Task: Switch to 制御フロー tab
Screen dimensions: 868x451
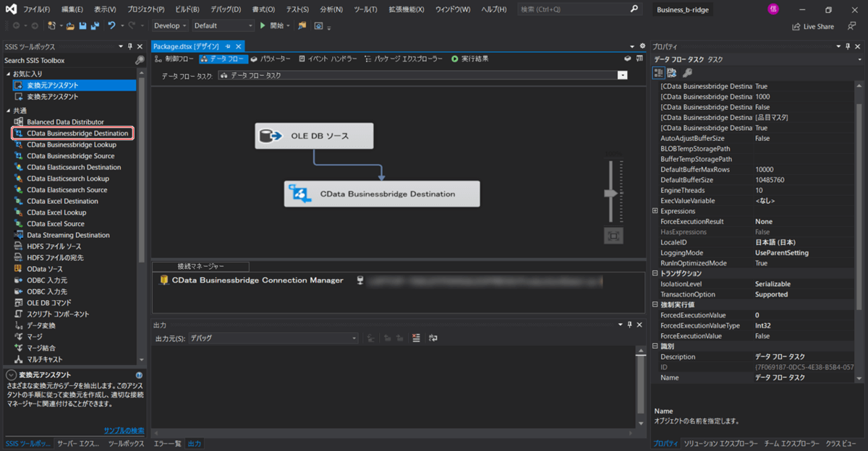Action: pyautogui.click(x=174, y=59)
